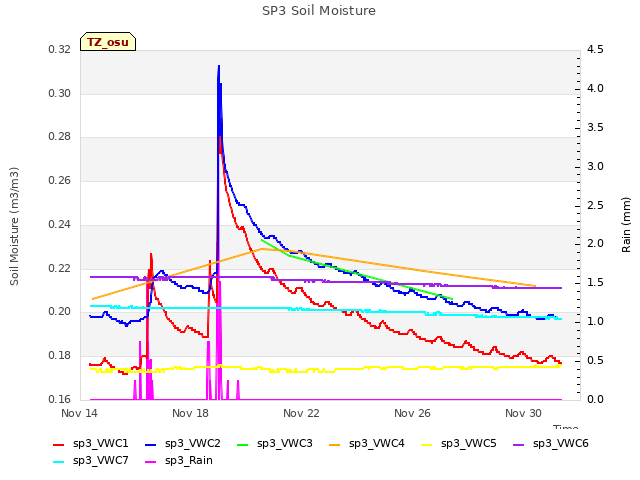Click the 1.0 rain axis value

tap(595, 322)
